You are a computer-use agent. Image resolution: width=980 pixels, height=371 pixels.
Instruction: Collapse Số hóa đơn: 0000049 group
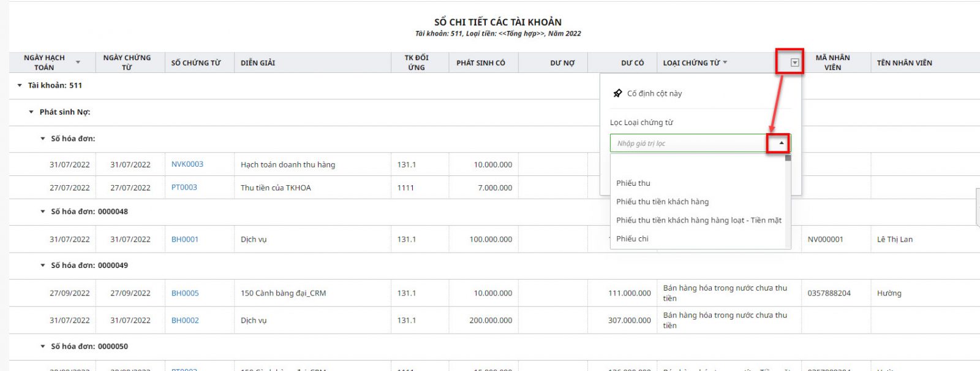tap(43, 266)
